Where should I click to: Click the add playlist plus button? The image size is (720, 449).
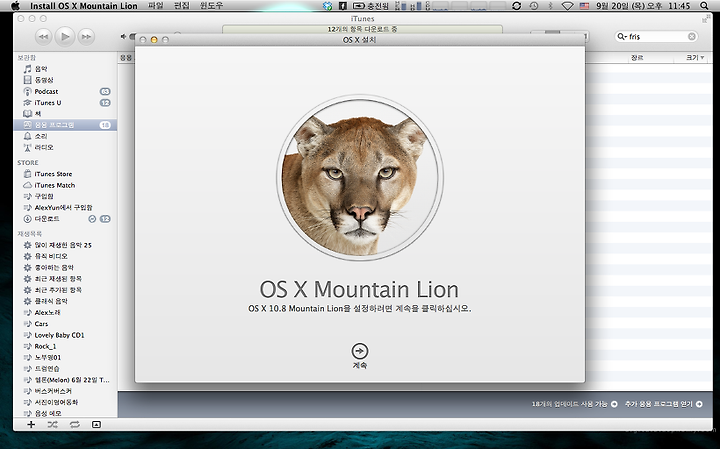pos(31,425)
